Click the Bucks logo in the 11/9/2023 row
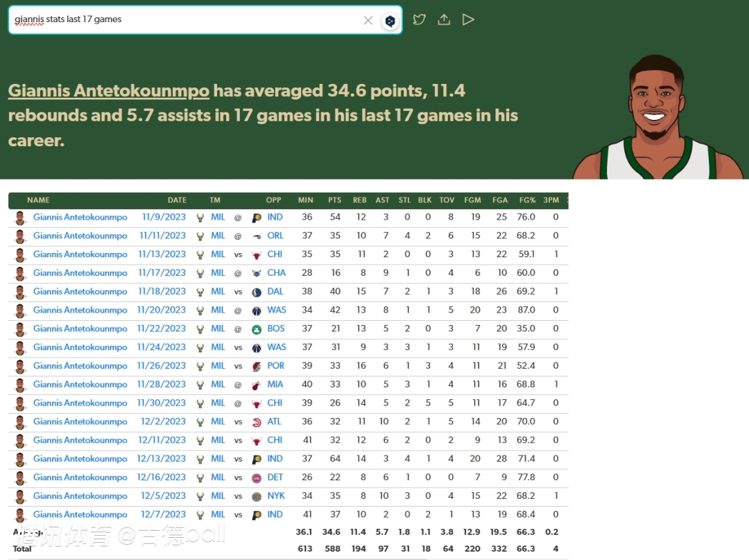Image resolution: width=749 pixels, height=560 pixels. [200, 218]
